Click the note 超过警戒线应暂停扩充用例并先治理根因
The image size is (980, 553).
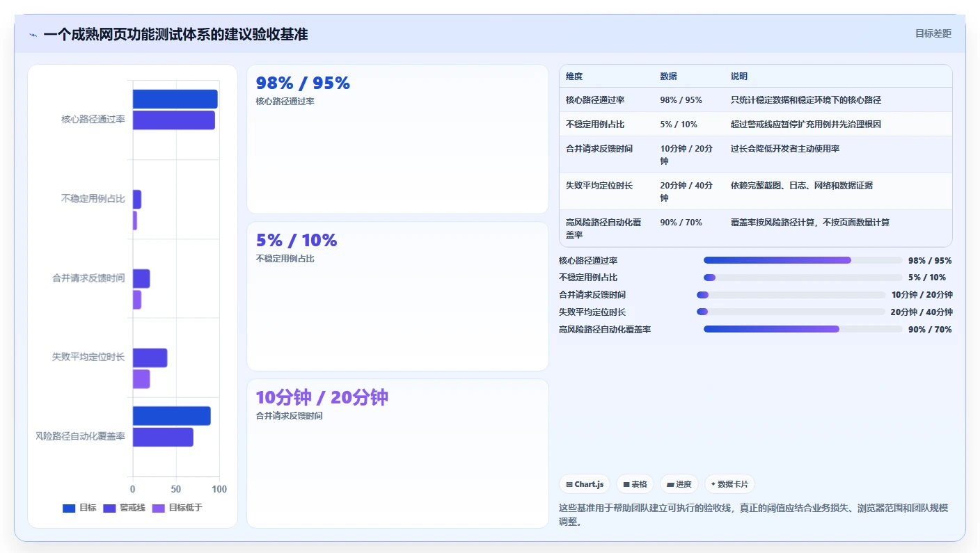point(806,125)
